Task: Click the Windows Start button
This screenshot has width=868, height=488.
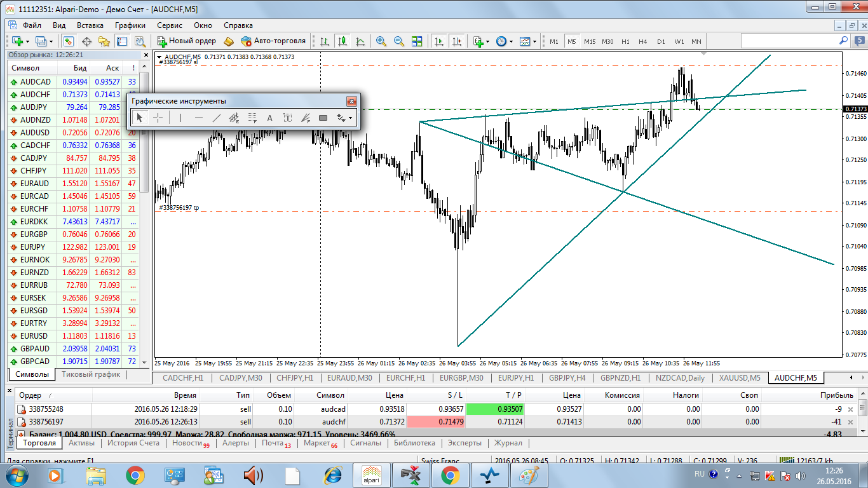Action: [17, 475]
